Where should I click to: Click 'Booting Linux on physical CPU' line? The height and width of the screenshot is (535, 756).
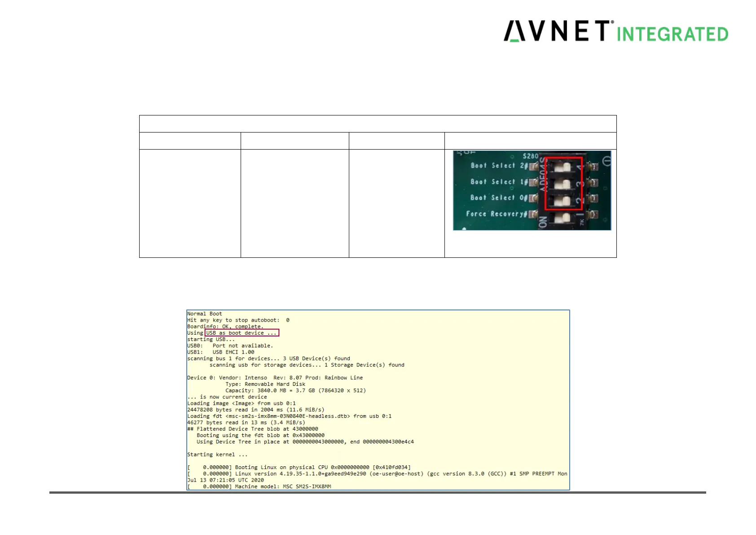pos(299,467)
